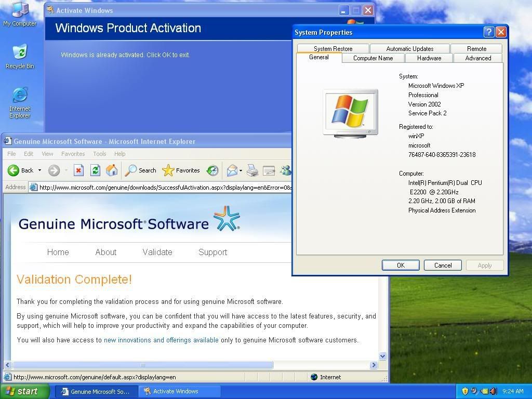The width and height of the screenshot is (532, 399).
Task: Refresh the page in Internet Explorer
Action: (x=96, y=170)
